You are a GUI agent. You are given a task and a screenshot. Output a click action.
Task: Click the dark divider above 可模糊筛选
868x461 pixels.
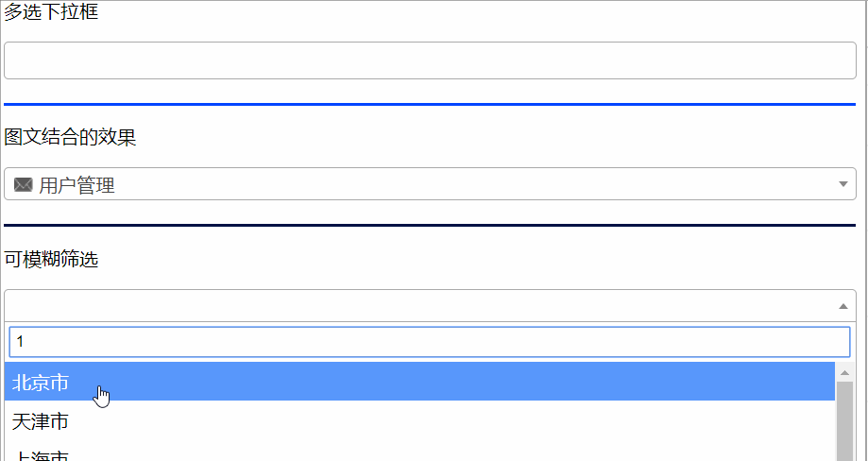tap(430, 226)
